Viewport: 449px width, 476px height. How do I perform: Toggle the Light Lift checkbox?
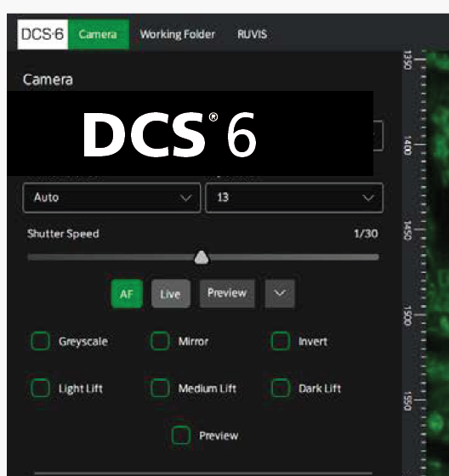(x=41, y=388)
